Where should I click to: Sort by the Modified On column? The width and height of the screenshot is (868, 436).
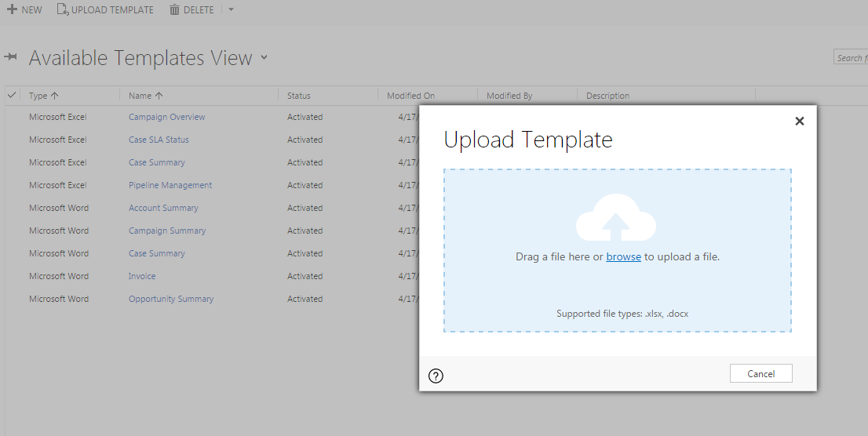[410, 96]
